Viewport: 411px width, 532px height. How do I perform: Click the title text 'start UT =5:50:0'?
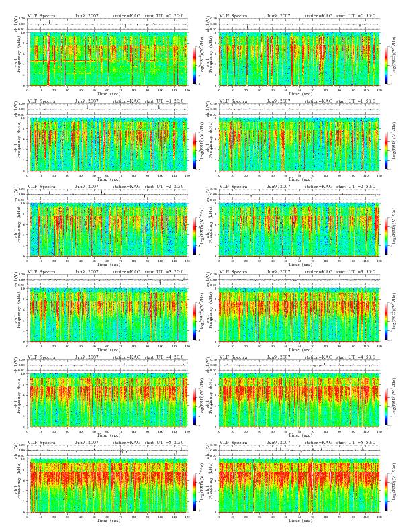click(x=356, y=443)
